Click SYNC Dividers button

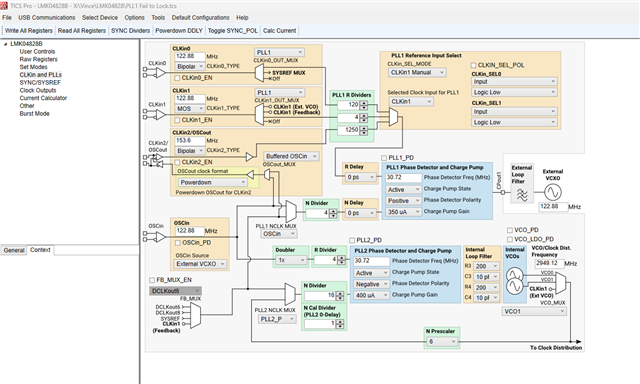click(131, 31)
